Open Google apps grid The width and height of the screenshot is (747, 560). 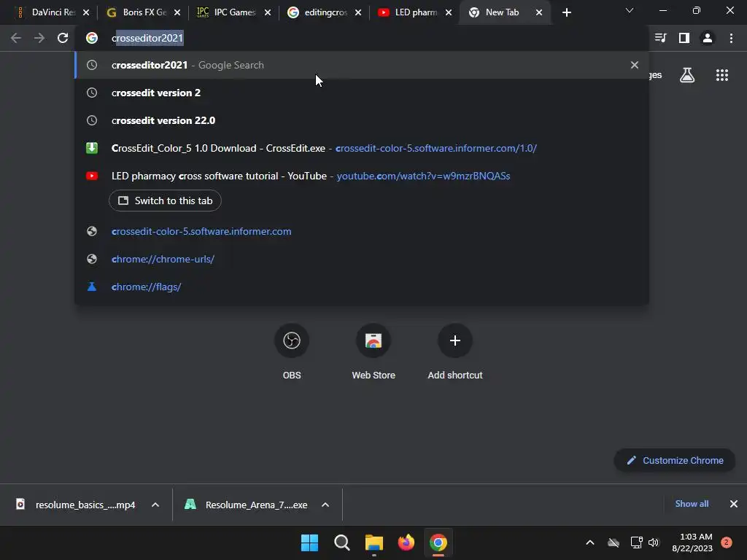pyautogui.click(x=721, y=75)
